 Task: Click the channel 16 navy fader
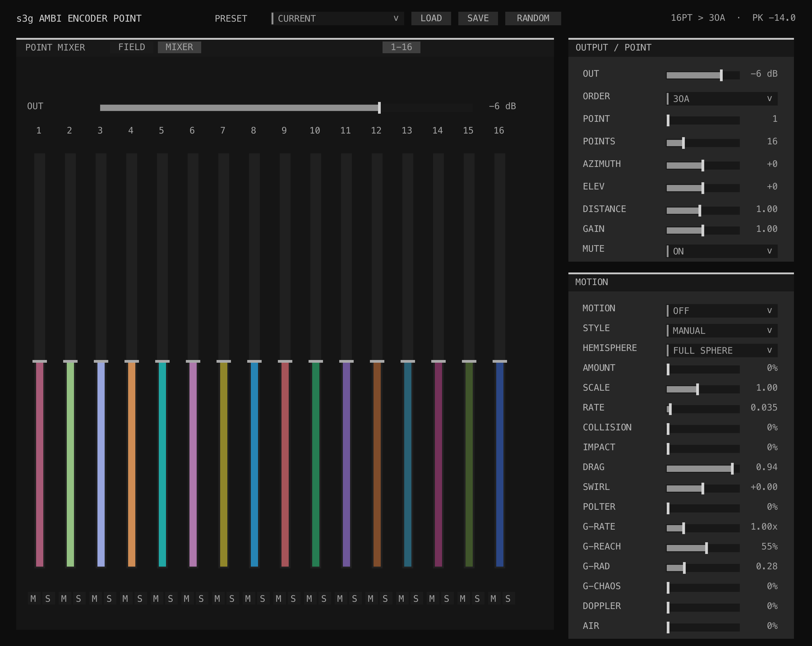pyautogui.click(x=500, y=361)
